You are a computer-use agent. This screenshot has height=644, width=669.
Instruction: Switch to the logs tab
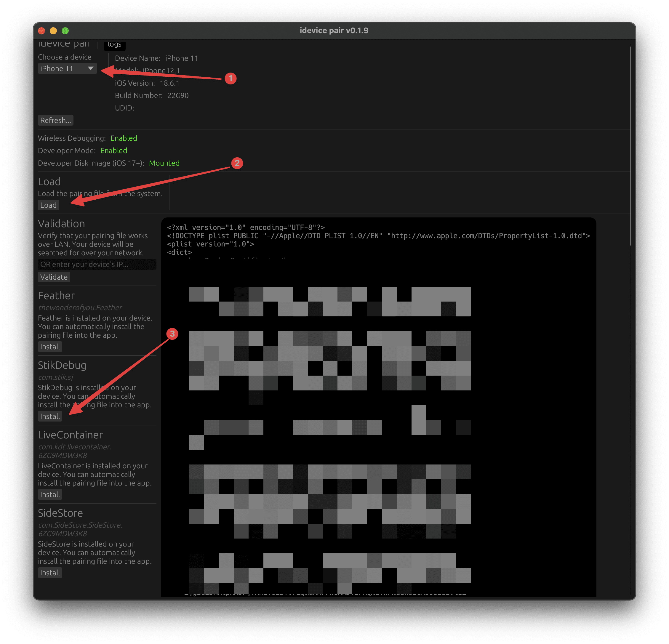[114, 45]
